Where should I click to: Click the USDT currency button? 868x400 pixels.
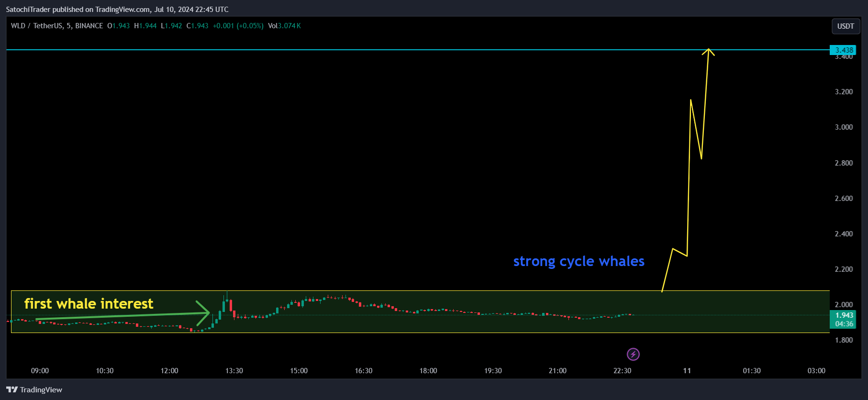tap(846, 26)
